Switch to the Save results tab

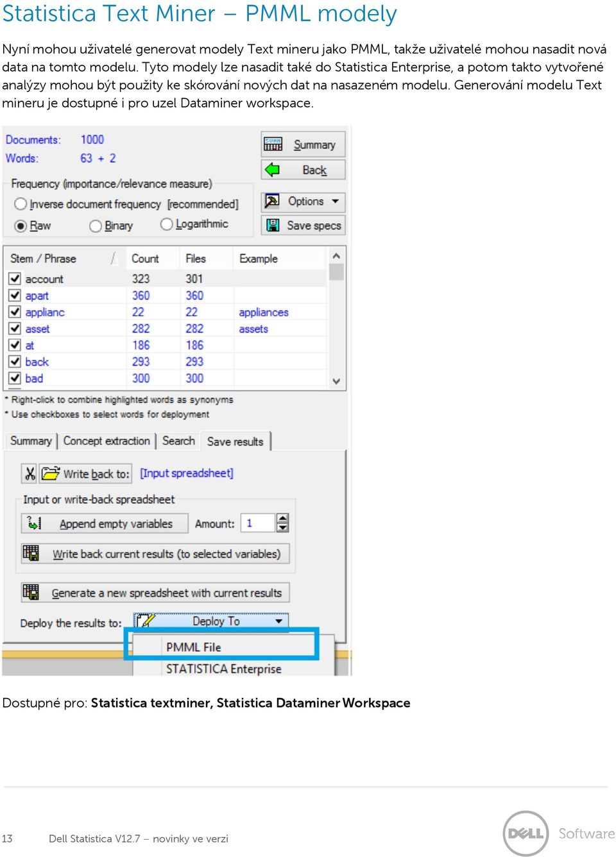(235, 441)
